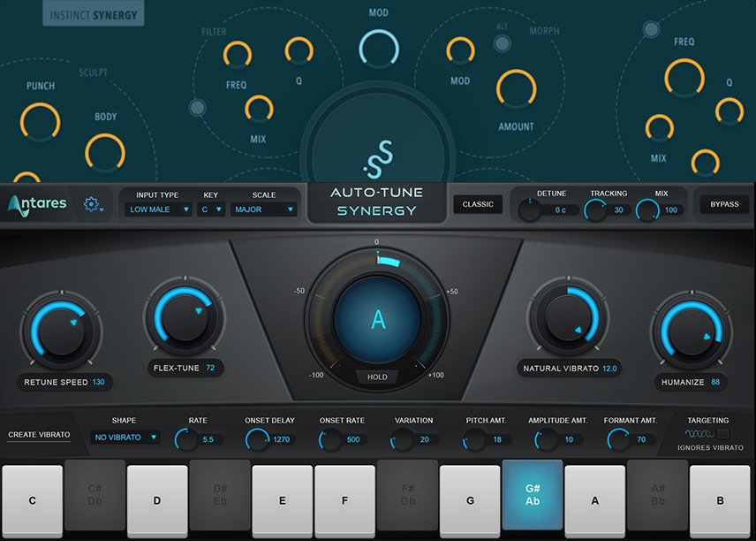Click the Retune Speed knob
The height and width of the screenshot is (541, 756).
pos(61,331)
